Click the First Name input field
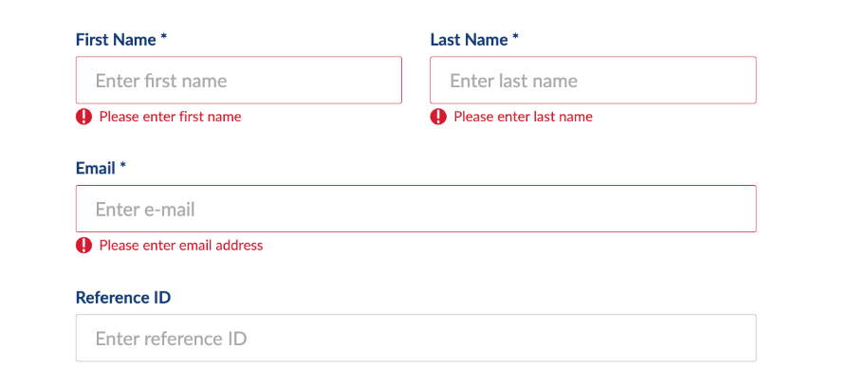This screenshot has width=868, height=386. [x=238, y=81]
